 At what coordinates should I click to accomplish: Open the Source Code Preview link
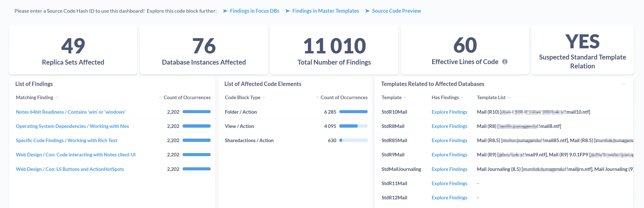click(x=396, y=11)
